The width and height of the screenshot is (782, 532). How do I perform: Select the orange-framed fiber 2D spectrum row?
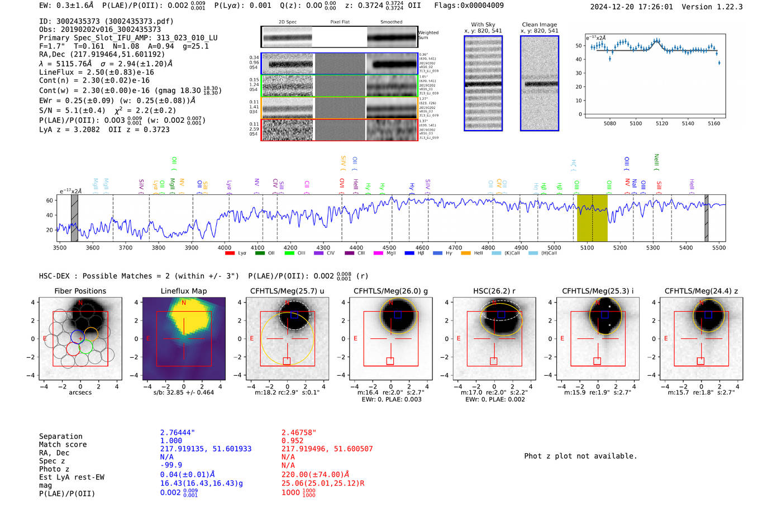[x=340, y=108]
